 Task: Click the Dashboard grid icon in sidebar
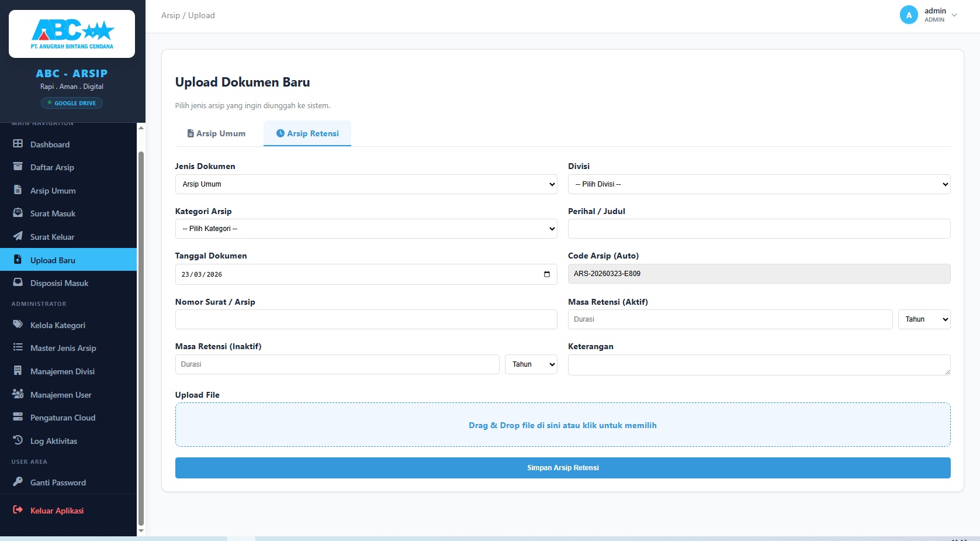click(x=18, y=144)
